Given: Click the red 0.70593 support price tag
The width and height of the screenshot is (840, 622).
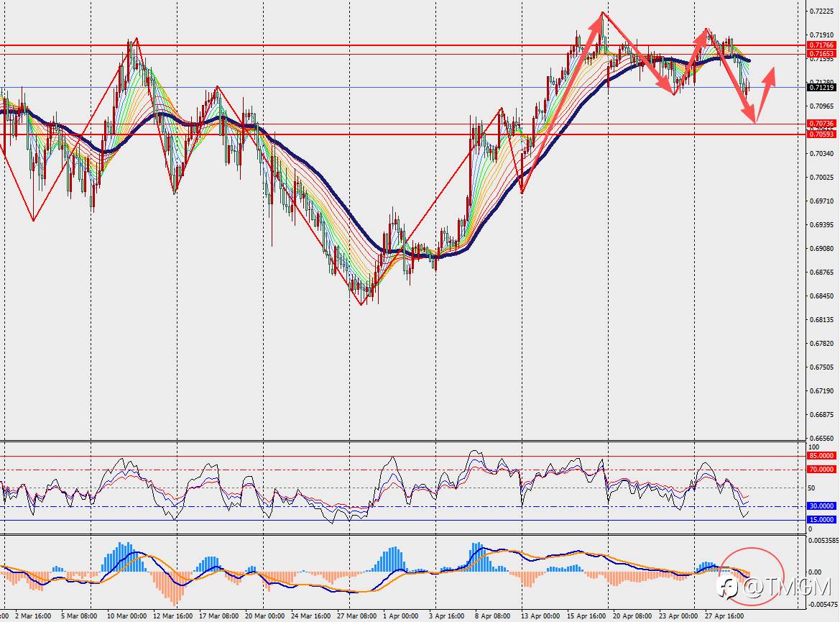Looking at the screenshot, I should click(821, 134).
